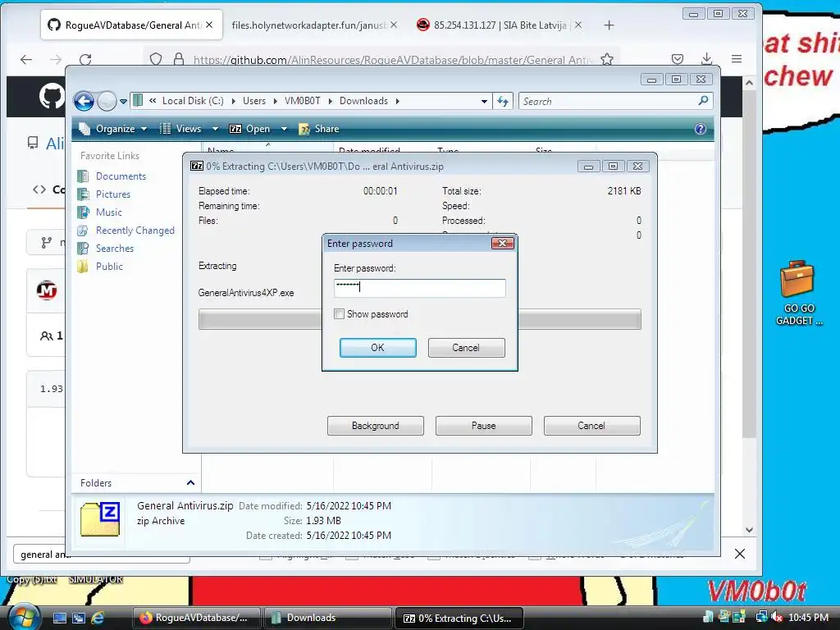Close the RogueAVDatabase tab

pyautogui.click(x=209, y=25)
